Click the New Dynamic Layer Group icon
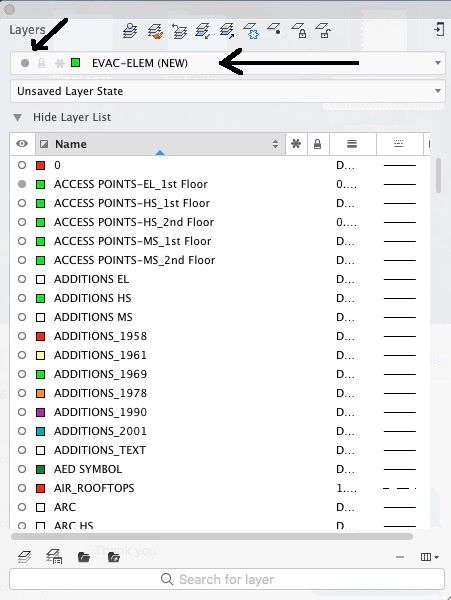Viewport: 451px width, 600px height. pos(114,557)
